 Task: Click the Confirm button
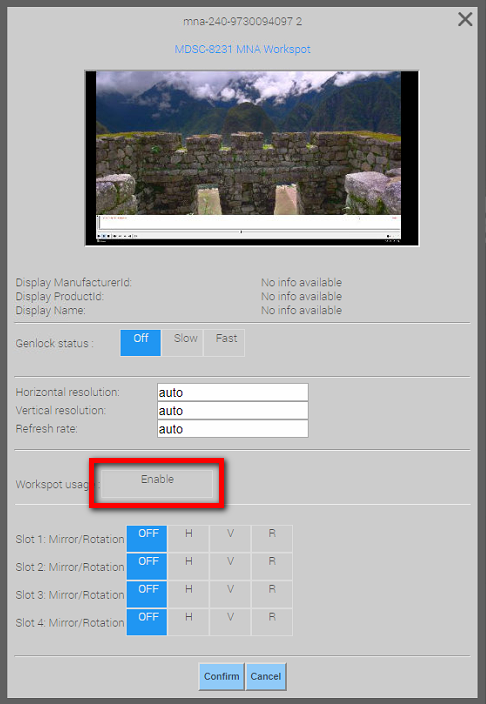point(221,677)
